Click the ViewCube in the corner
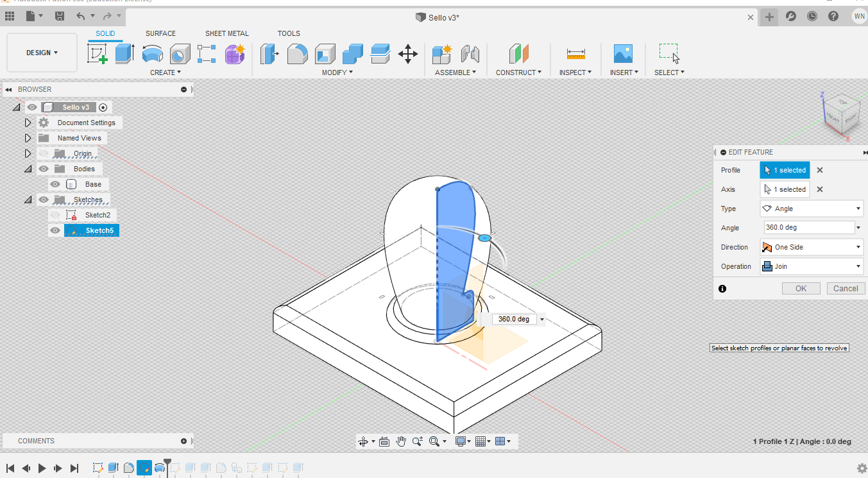 840,115
